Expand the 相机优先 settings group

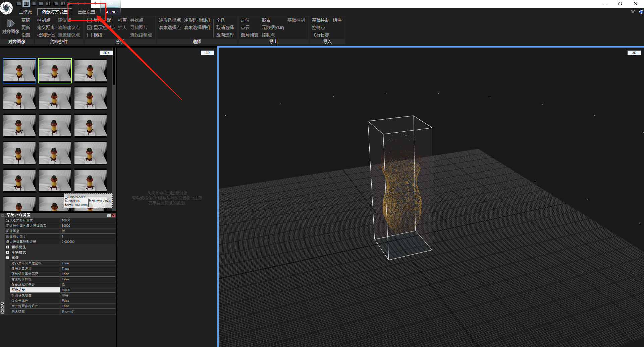7,247
